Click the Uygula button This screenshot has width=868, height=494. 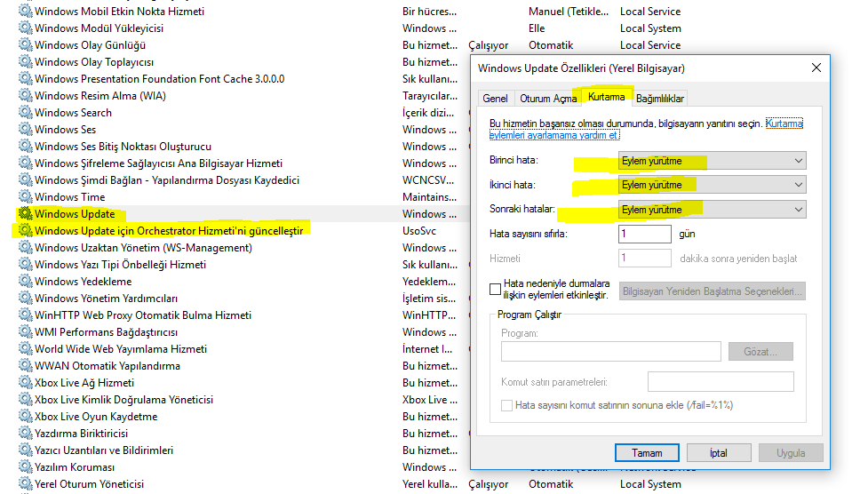791,452
